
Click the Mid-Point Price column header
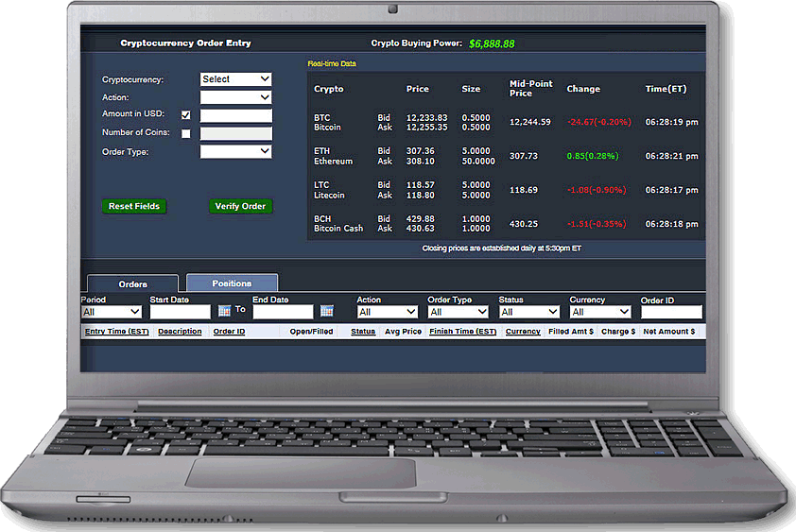[531, 88]
